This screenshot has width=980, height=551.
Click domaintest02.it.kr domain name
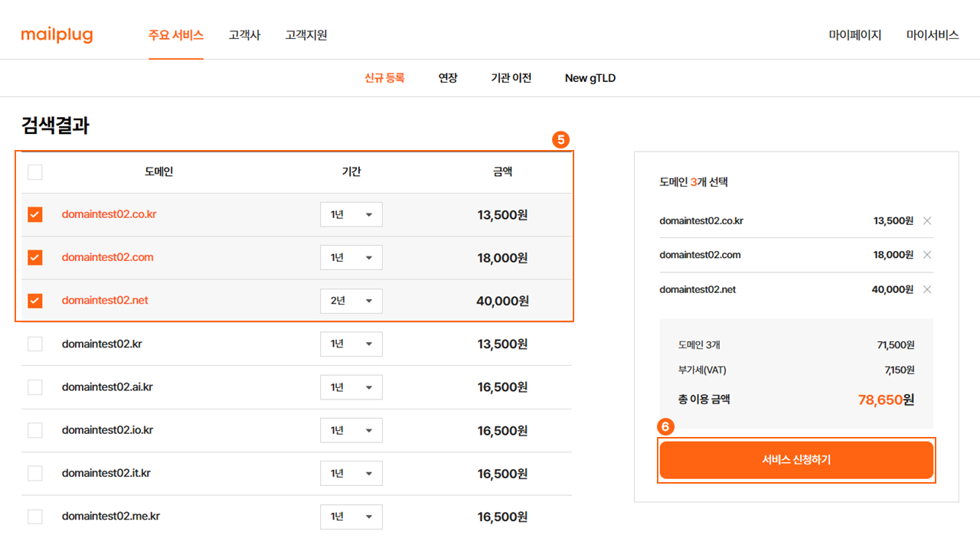pos(106,473)
